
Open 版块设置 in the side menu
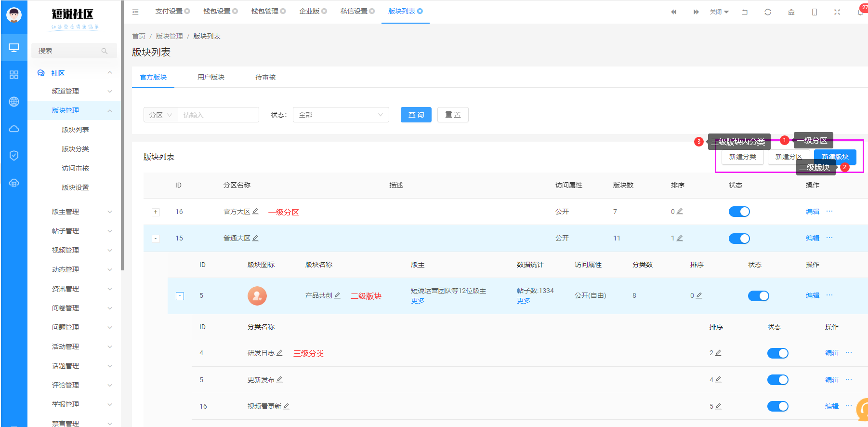[x=76, y=187]
